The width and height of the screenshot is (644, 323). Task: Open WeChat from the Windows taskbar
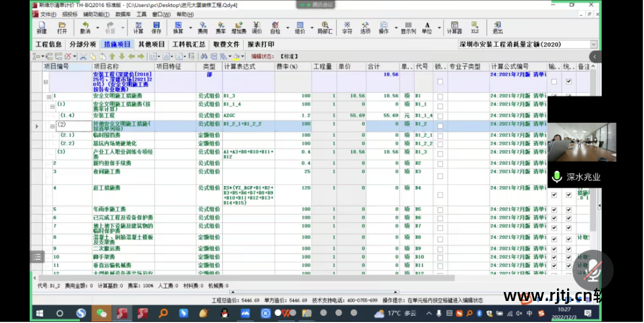102,313
